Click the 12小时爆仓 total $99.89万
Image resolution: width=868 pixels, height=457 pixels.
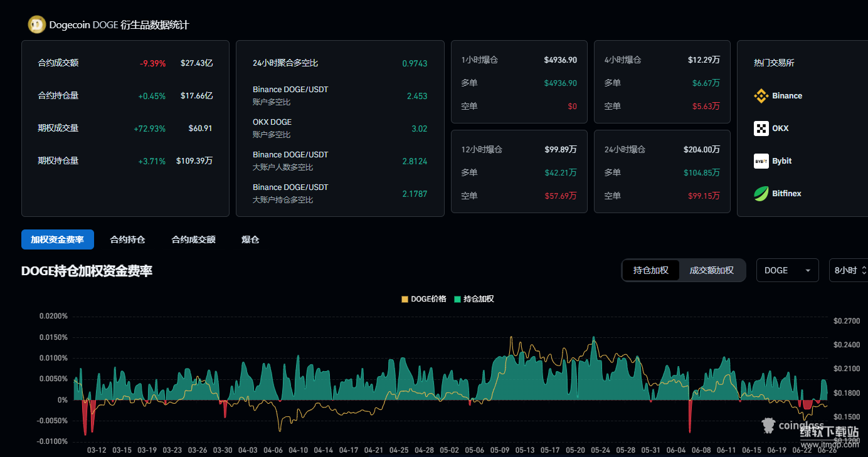(561, 150)
